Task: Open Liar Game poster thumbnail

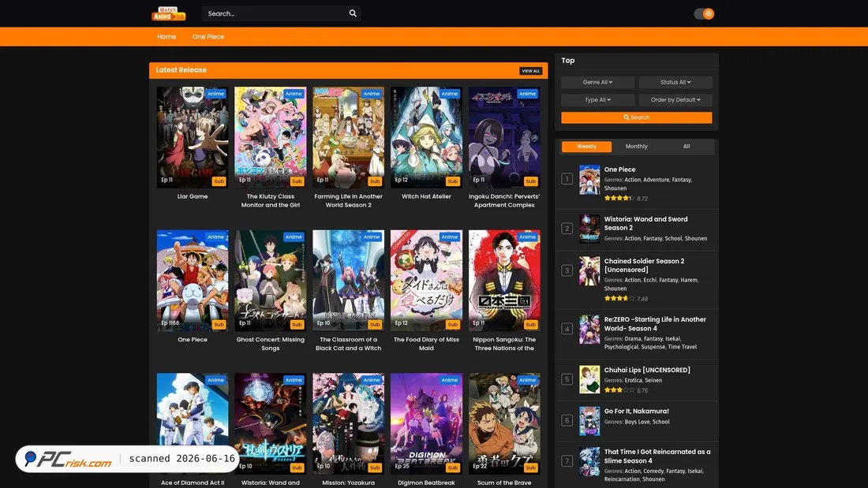Action: 192,137
